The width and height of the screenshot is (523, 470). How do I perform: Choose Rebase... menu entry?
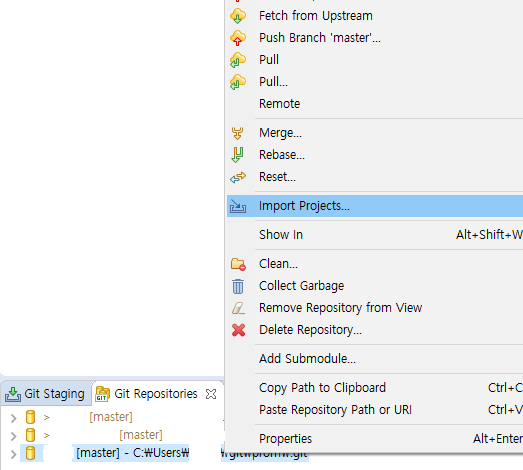click(x=375, y=155)
